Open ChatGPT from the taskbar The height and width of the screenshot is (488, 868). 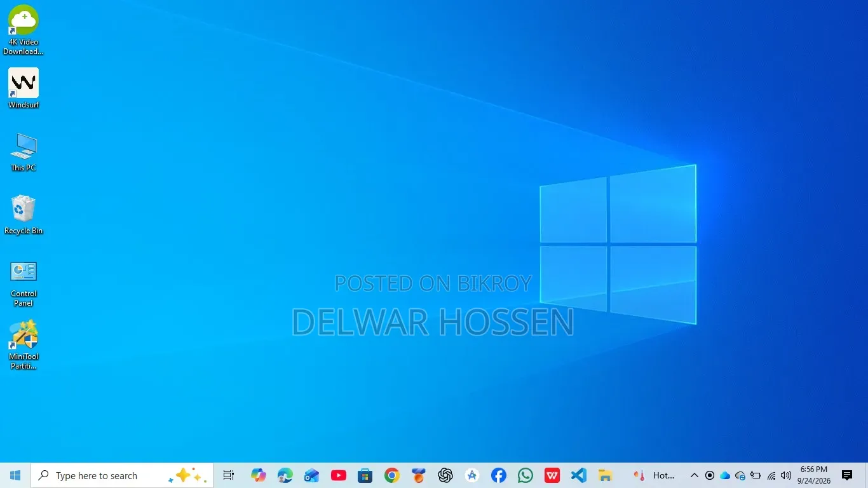pyautogui.click(x=445, y=475)
